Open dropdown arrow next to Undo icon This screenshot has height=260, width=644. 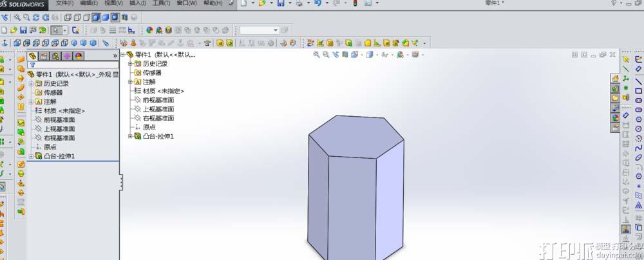click(326, 3)
